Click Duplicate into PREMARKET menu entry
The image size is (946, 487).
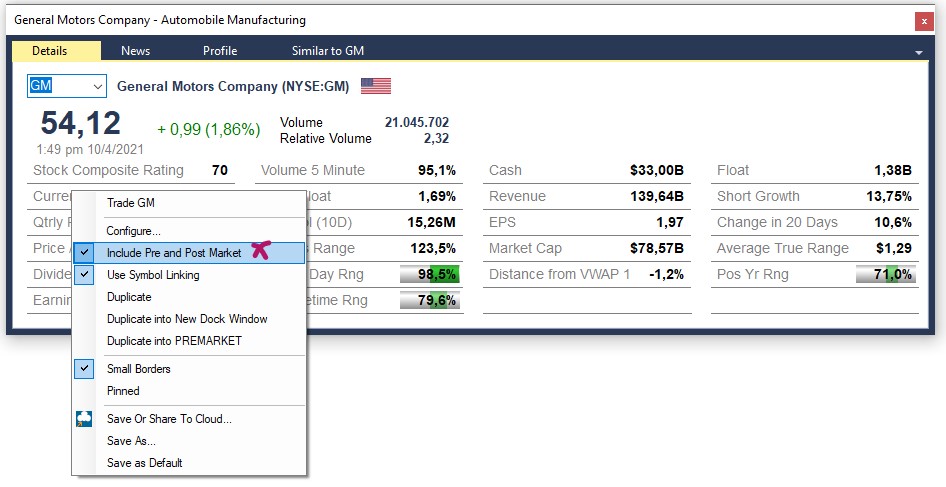174,341
